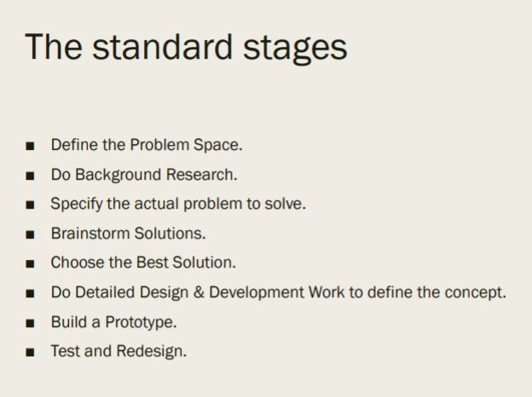Viewport: 532px width, 397px height.
Task: Click the bullet square beside "Choose the Best Solution"
Action: coord(31,264)
